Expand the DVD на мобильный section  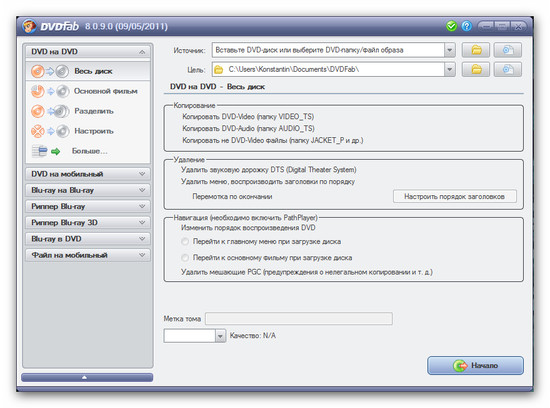[88, 174]
